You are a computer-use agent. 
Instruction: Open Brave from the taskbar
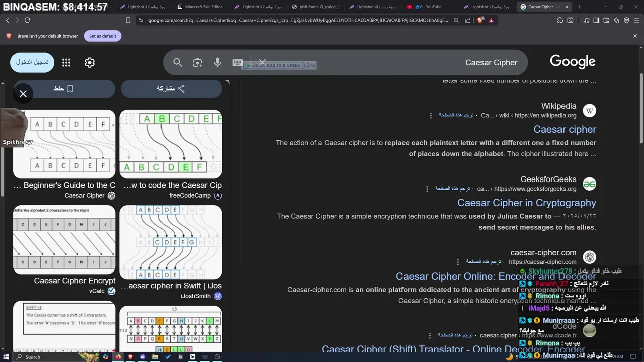click(130, 357)
